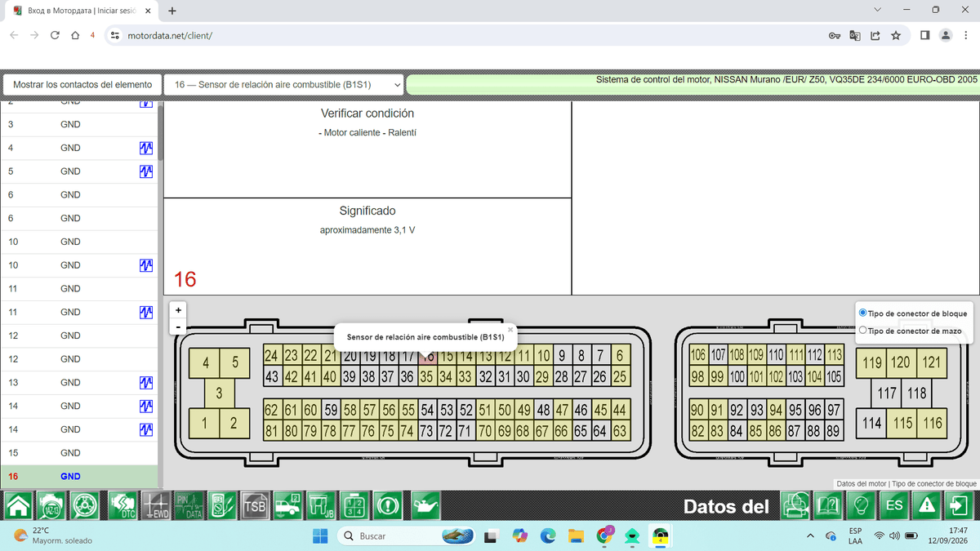Open the warning triangle icon

click(927, 506)
